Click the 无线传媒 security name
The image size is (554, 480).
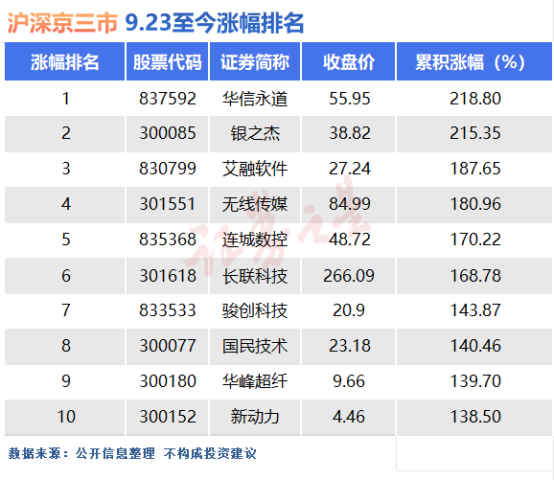tap(255, 204)
